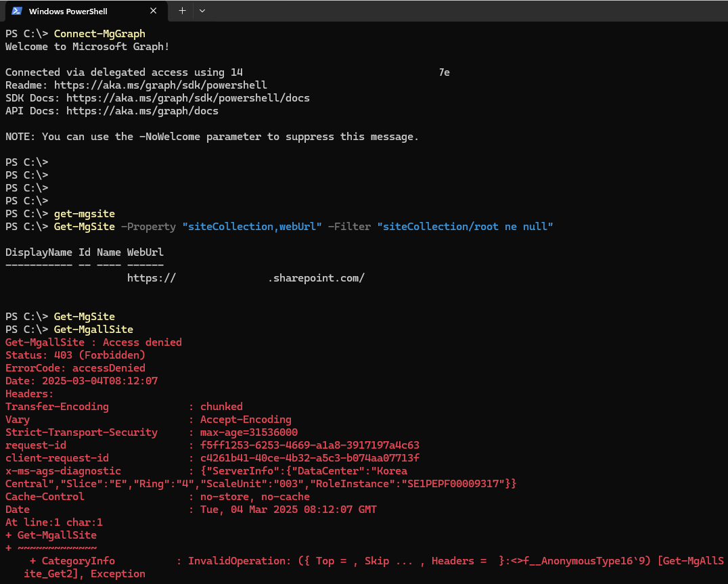This screenshot has height=584, width=728.
Task: Click the DisplayName column header
Action: coord(39,252)
